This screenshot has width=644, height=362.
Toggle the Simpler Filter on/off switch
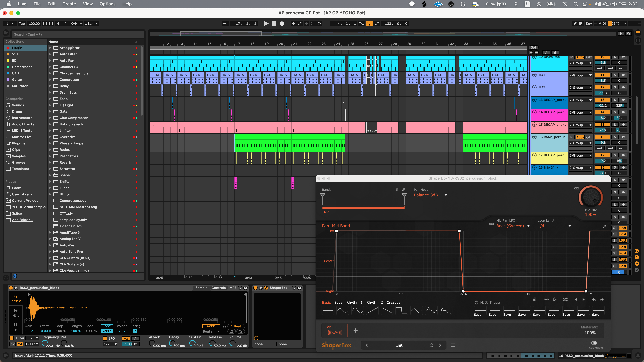[12, 338]
